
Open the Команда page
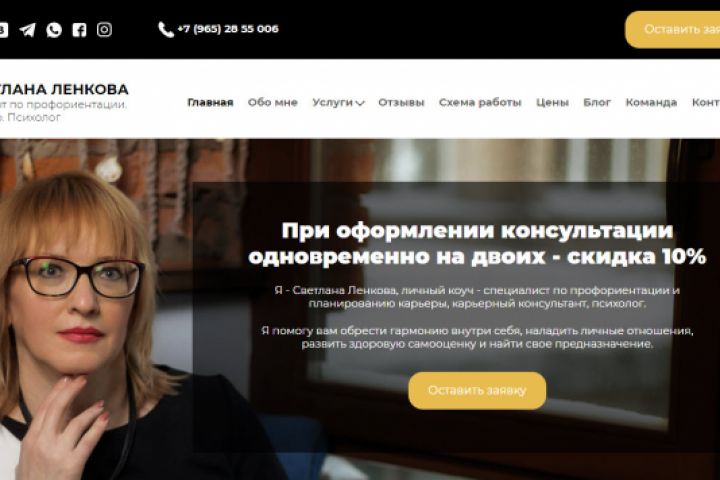coord(651,102)
